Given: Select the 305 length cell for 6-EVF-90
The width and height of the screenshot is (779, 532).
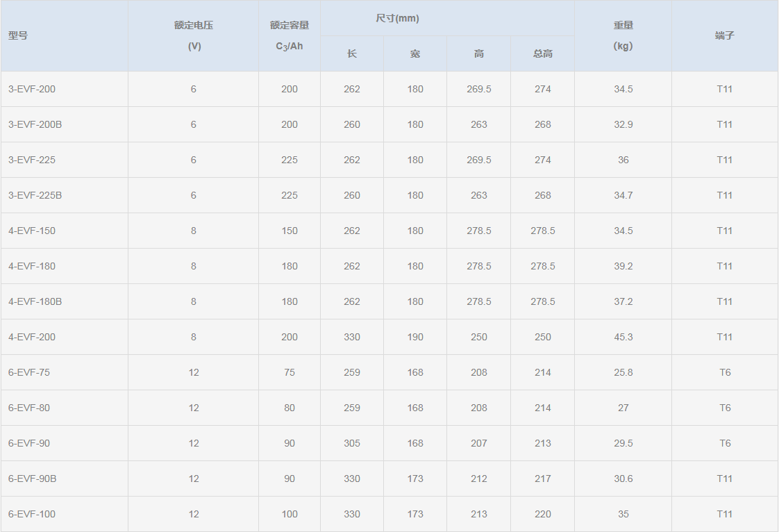Looking at the screenshot, I should 352,443.
